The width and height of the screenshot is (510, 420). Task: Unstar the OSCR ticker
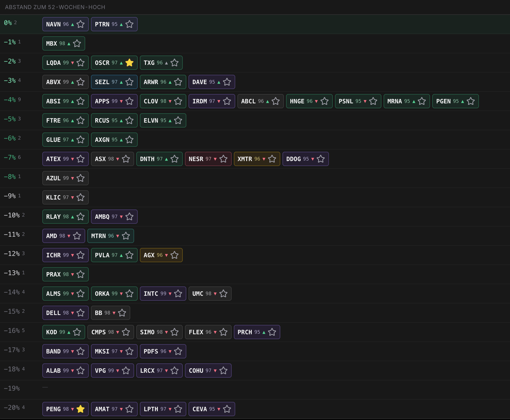point(129,63)
